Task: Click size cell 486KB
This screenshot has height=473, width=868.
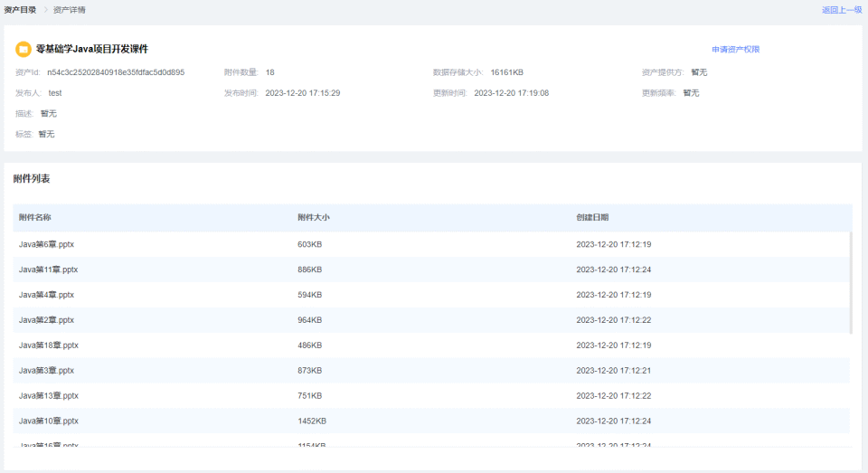Action: (x=309, y=345)
